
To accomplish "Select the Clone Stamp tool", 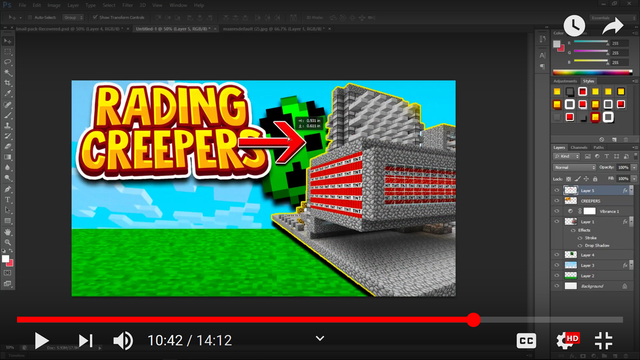I will click(8, 126).
